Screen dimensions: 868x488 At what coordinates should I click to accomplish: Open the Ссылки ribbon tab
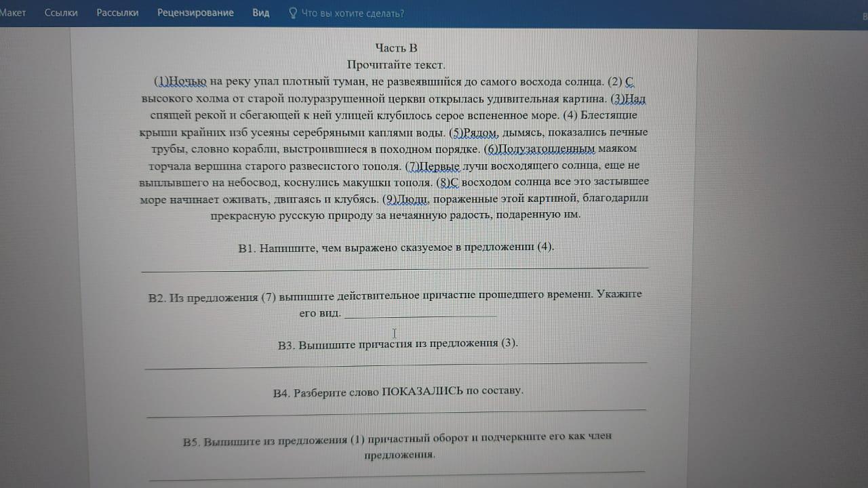pyautogui.click(x=61, y=13)
